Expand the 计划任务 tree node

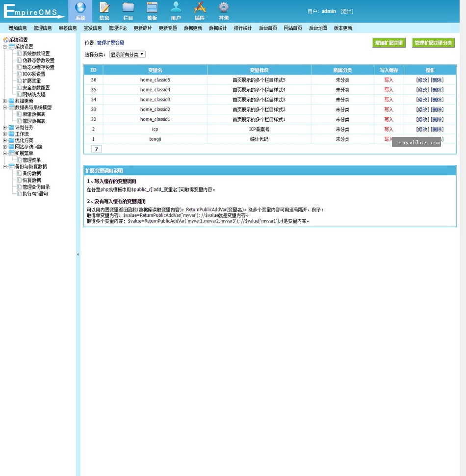click(x=5, y=128)
